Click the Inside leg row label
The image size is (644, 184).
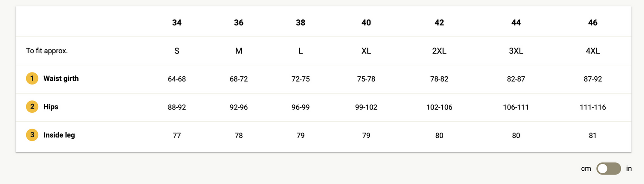[59, 136]
